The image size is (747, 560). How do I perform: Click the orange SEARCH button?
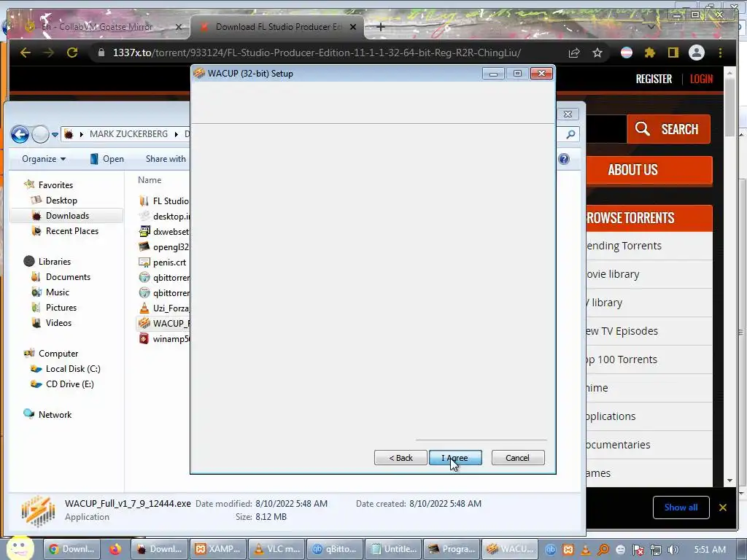click(x=668, y=129)
